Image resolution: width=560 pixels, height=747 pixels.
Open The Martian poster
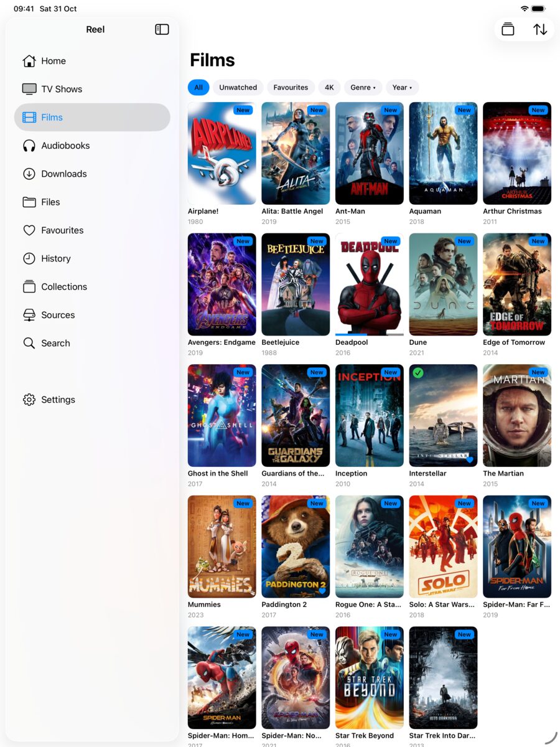coord(517,416)
